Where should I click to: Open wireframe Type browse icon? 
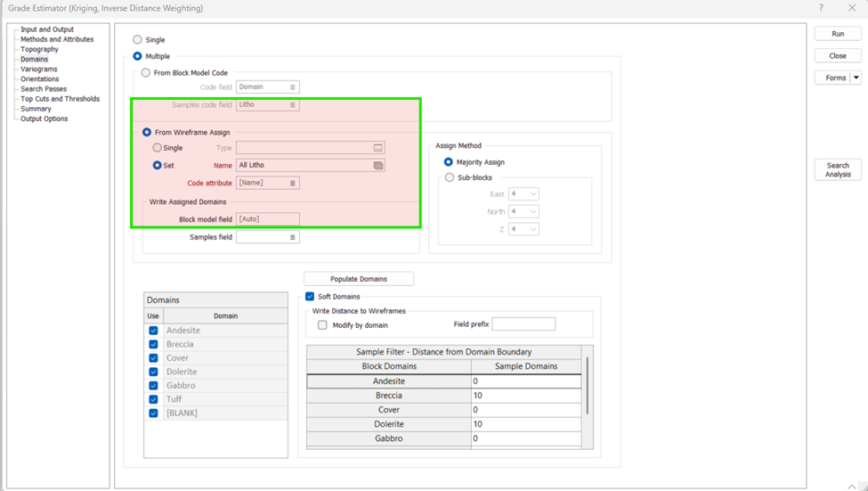(x=377, y=148)
